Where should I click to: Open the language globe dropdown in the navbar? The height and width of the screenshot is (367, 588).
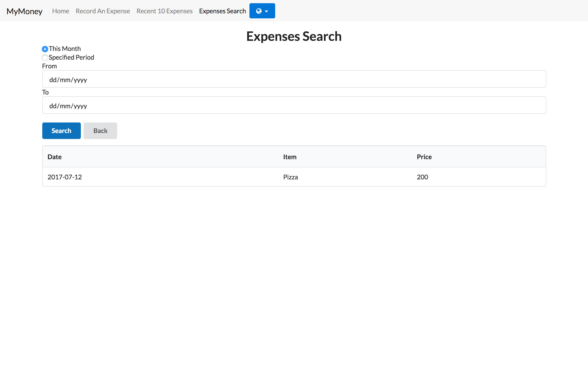pyautogui.click(x=262, y=11)
